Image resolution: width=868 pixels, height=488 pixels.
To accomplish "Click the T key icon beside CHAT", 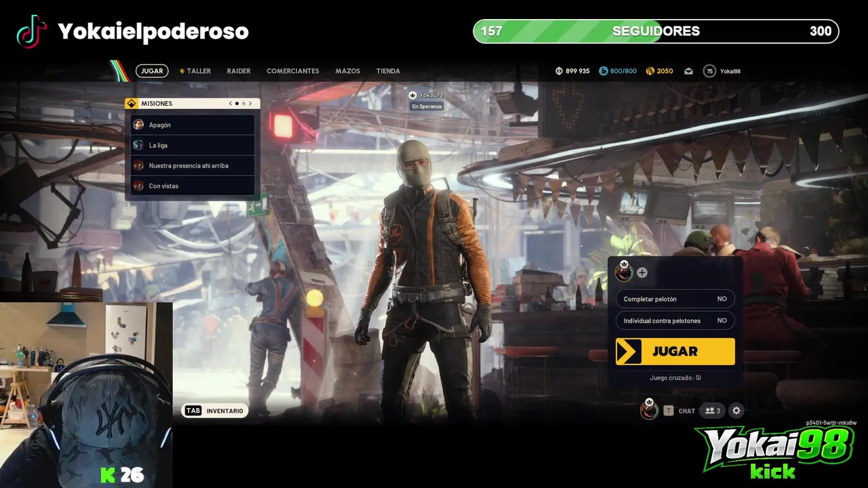I will [669, 411].
